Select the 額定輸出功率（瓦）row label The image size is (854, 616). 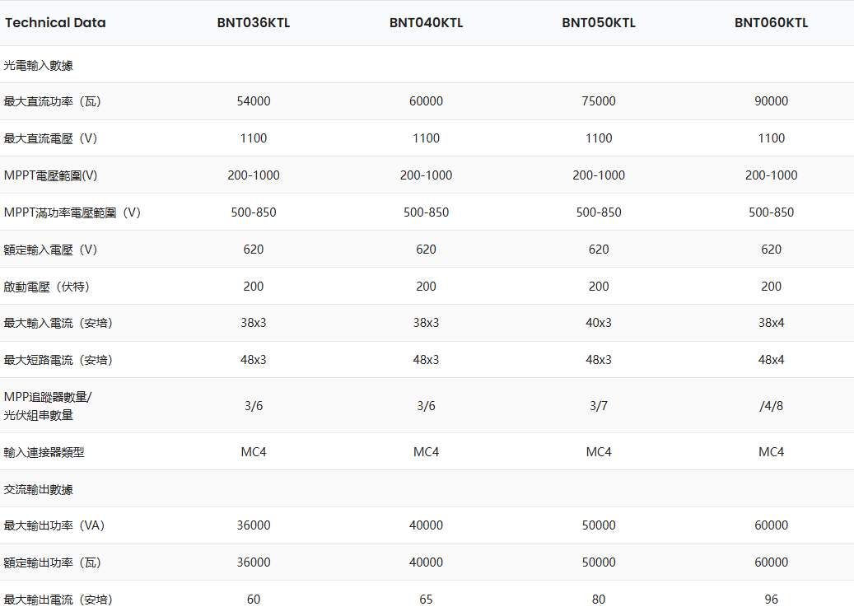[x=53, y=562]
